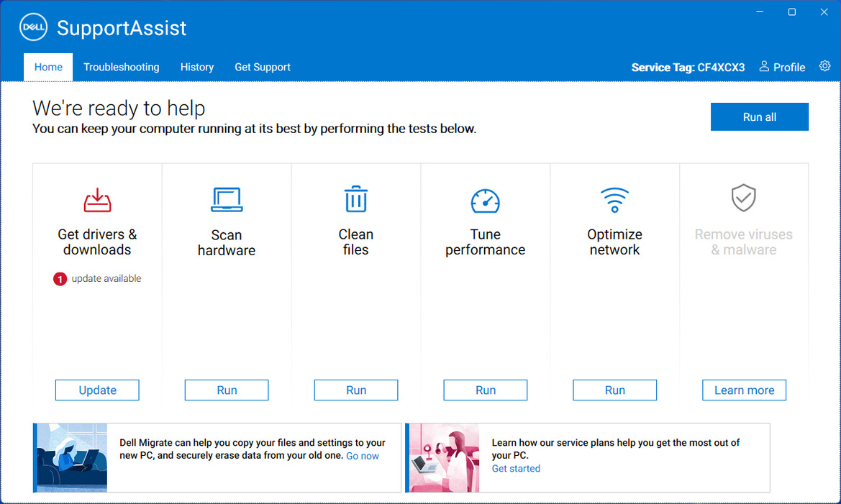
Task: Go to the History tab
Action: coord(197,67)
